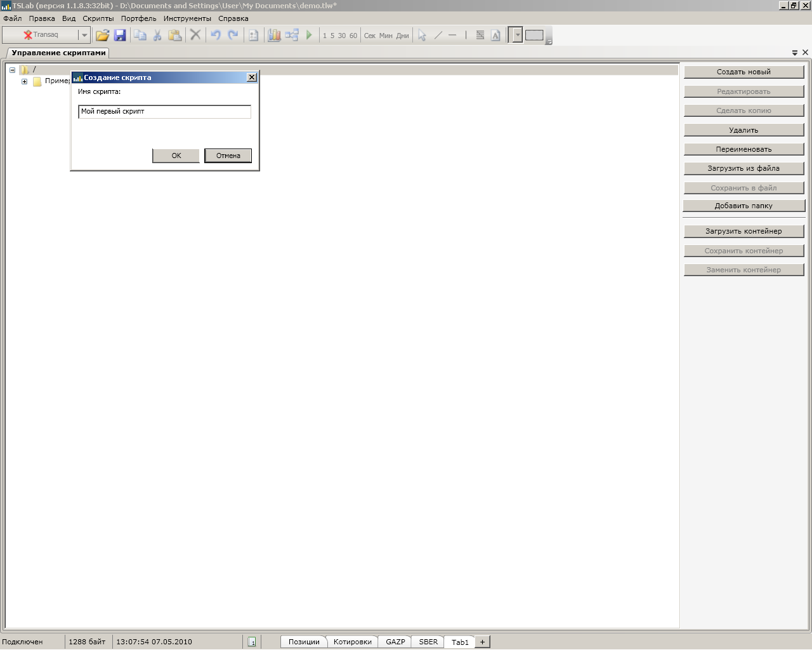Click the properties sheet toolbar icon
Image resolution: width=812 pixels, height=650 pixels.
pos(253,35)
